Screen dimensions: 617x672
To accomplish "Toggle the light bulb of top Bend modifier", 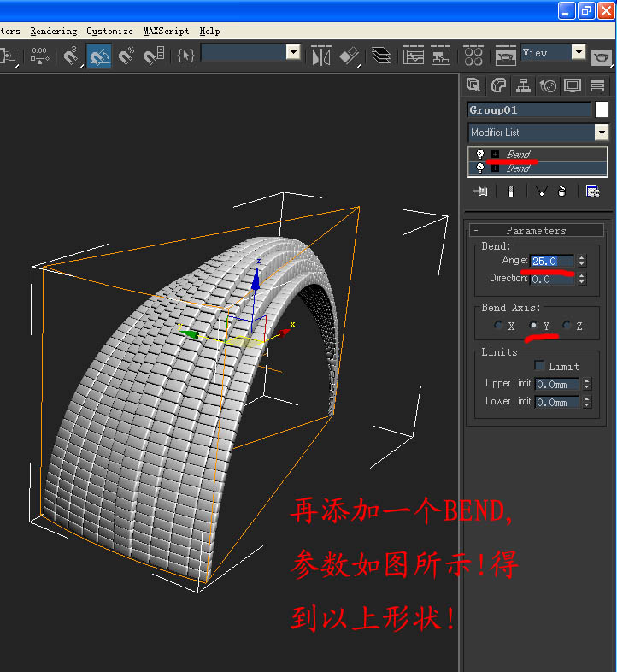I will pos(480,154).
